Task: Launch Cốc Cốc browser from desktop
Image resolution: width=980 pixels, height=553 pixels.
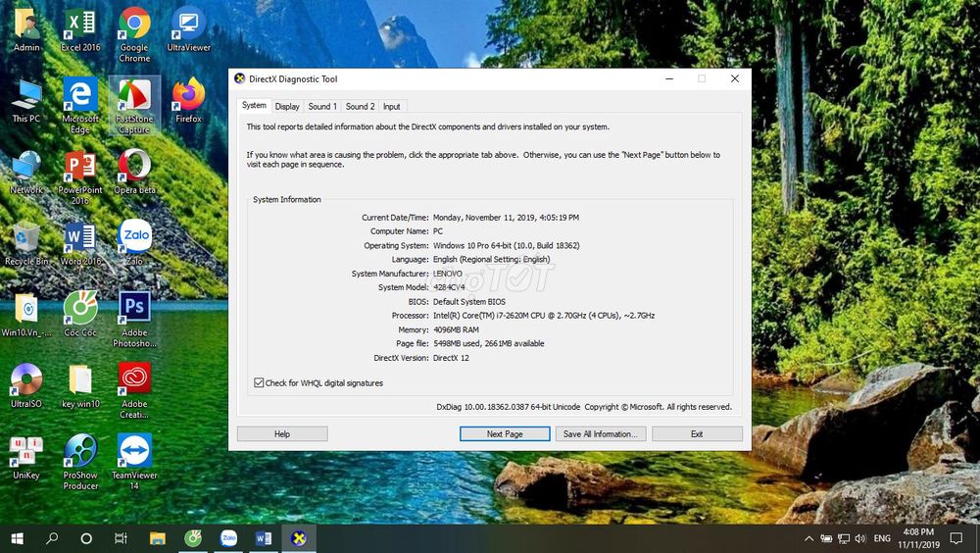Action: [80, 315]
